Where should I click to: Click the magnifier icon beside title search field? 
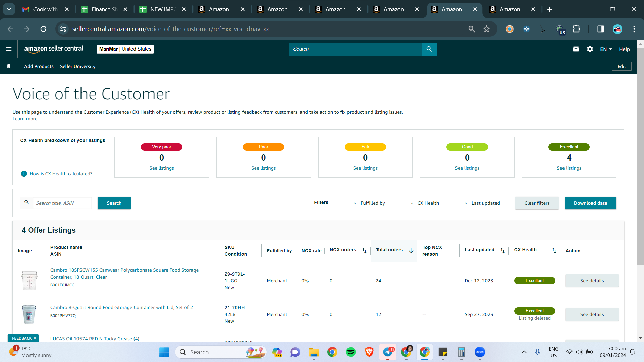[26, 203]
